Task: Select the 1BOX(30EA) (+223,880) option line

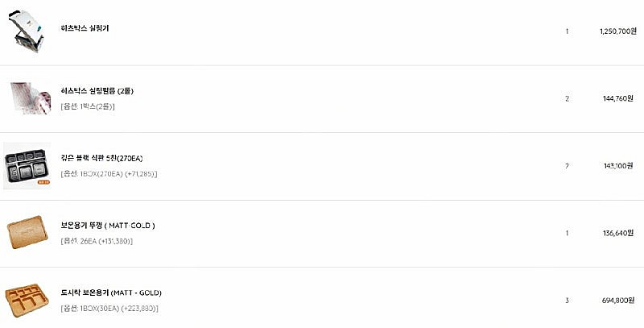Action: [x=109, y=308]
